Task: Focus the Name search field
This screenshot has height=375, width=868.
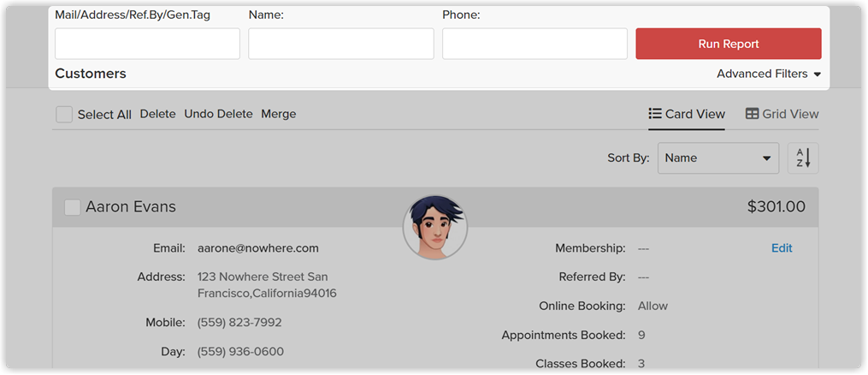Action: tap(341, 44)
